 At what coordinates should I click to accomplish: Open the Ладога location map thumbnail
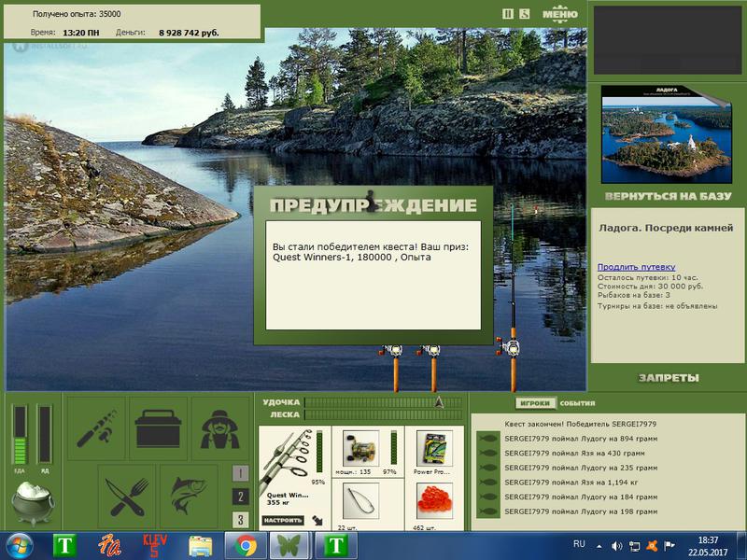(666, 134)
